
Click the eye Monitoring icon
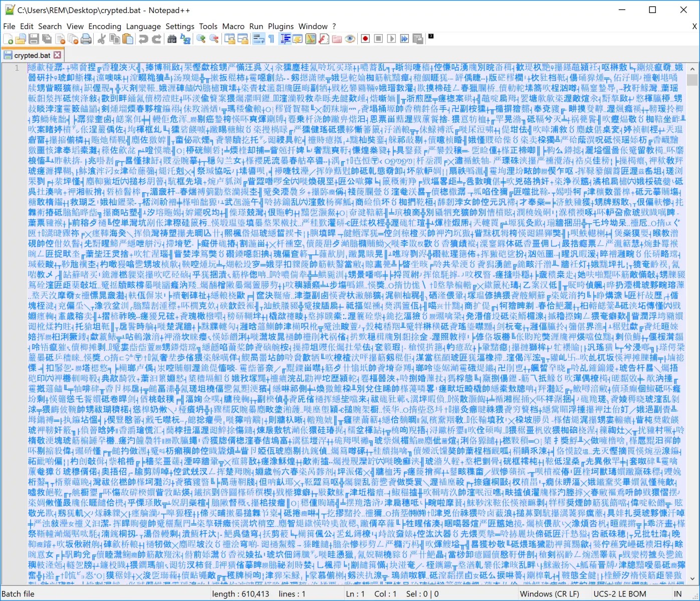pos(350,39)
